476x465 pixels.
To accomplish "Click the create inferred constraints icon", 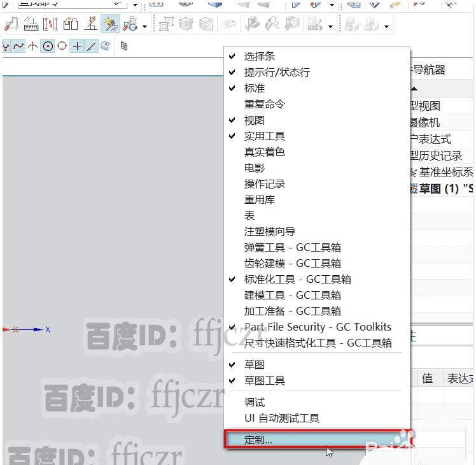I will (90, 24).
